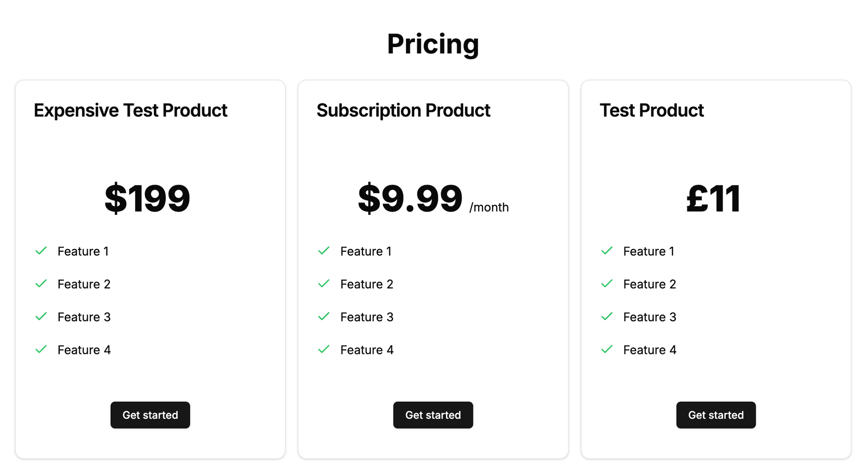
Task: Click the checkmark beside Feature 3 on Expensive Test Product
Action: pos(41,317)
